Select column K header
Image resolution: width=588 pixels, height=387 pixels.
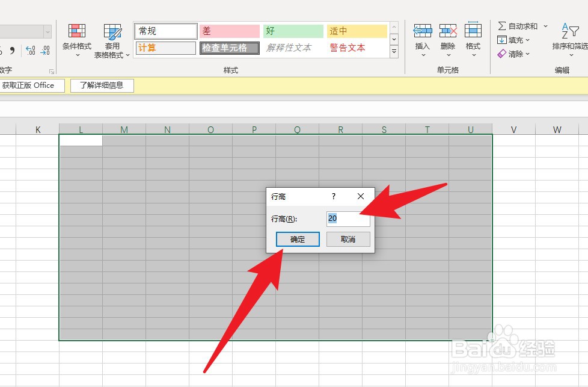(37, 129)
